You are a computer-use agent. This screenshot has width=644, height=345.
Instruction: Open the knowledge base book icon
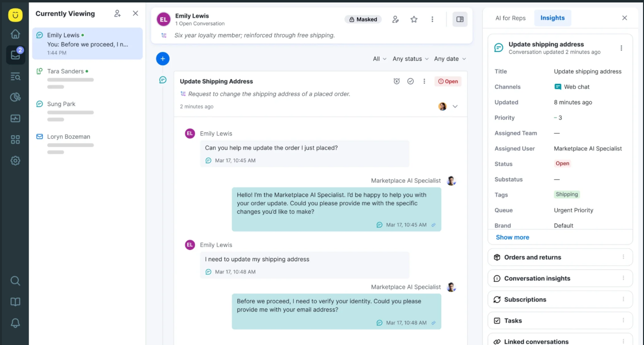[x=15, y=302]
